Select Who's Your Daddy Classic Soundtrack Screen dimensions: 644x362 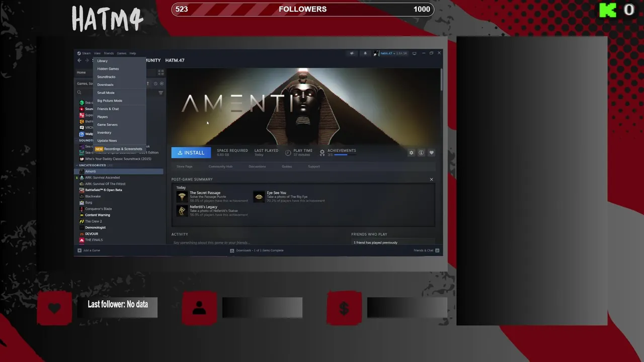[x=119, y=159]
